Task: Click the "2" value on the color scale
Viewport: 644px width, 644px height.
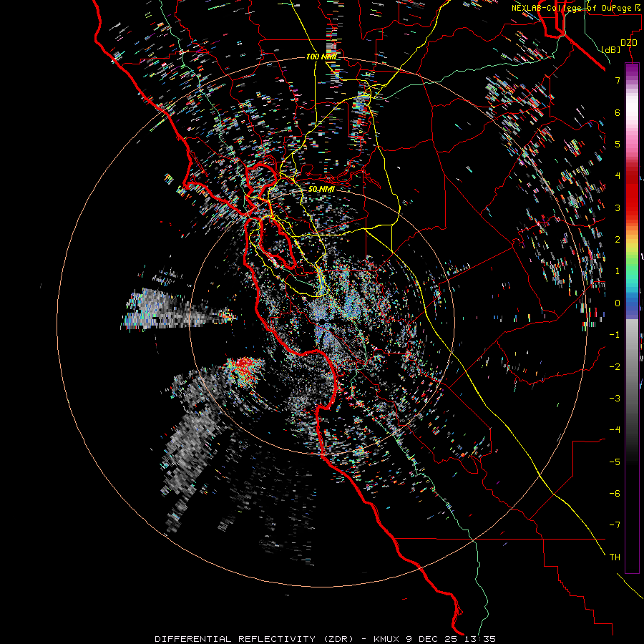Action: (618, 239)
